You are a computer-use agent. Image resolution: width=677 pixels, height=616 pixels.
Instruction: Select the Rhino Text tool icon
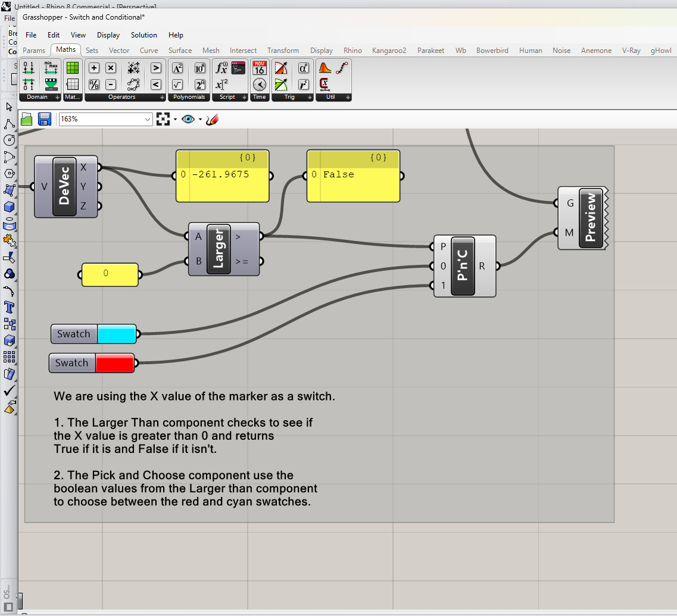[9, 308]
